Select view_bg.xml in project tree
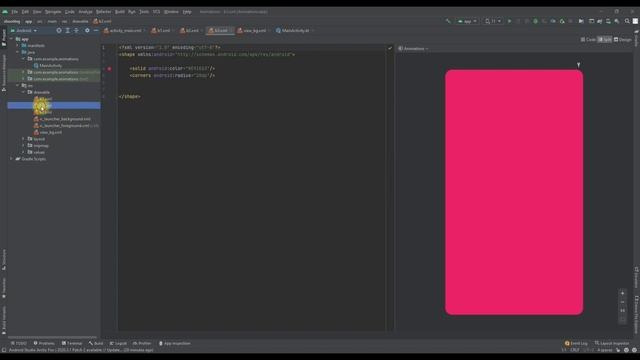This screenshot has height=360, width=640. tap(48, 132)
